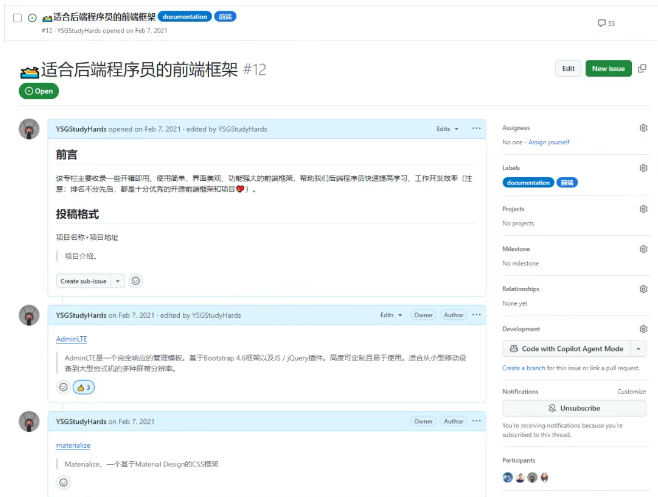Expand Code with Copilot Agent Mode dropdown arrow

coord(638,349)
